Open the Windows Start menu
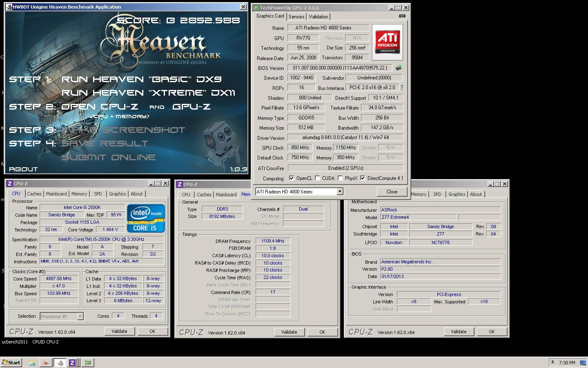Image resolution: width=588 pixels, height=368 pixels. click(x=11, y=363)
